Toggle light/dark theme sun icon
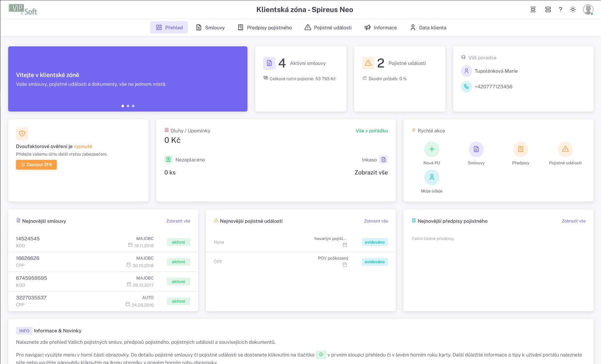The image size is (601, 364). (x=573, y=9)
